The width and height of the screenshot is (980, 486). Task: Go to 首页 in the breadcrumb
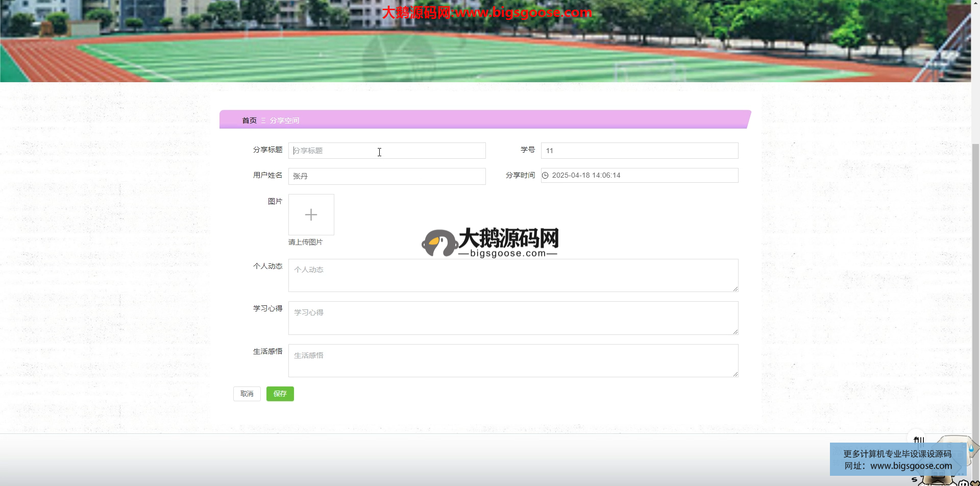pos(249,120)
